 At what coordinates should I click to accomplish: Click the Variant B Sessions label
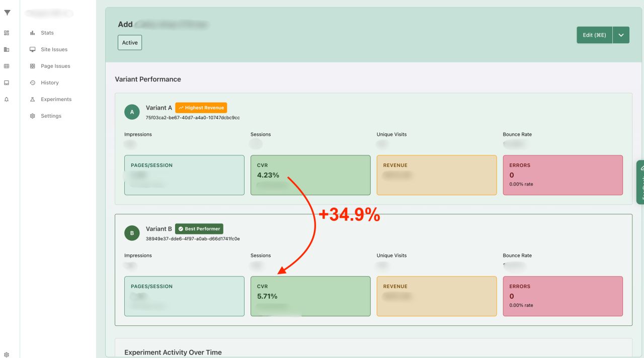pyautogui.click(x=261, y=255)
